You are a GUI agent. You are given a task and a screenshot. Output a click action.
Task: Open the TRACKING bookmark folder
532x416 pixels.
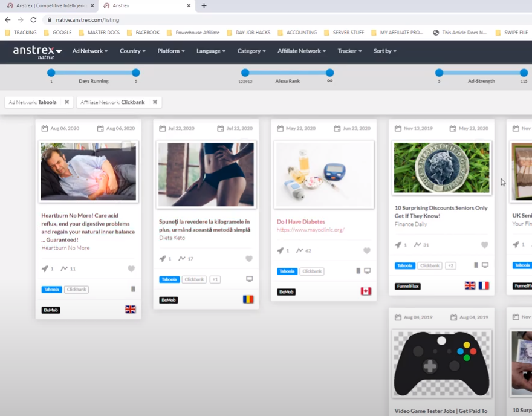click(x=21, y=33)
